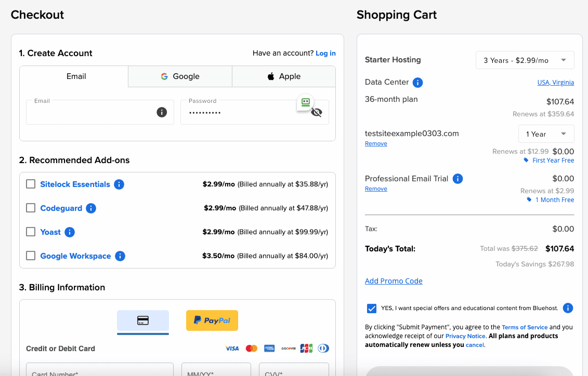Click the Yoast link
This screenshot has width=588, height=376.
pyautogui.click(x=50, y=232)
